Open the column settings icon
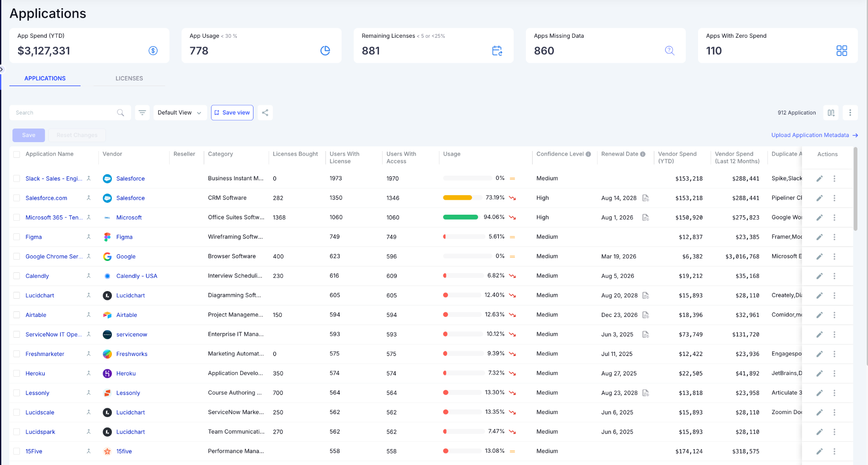Viewport: 868px width, 465px height. [831, 113]
